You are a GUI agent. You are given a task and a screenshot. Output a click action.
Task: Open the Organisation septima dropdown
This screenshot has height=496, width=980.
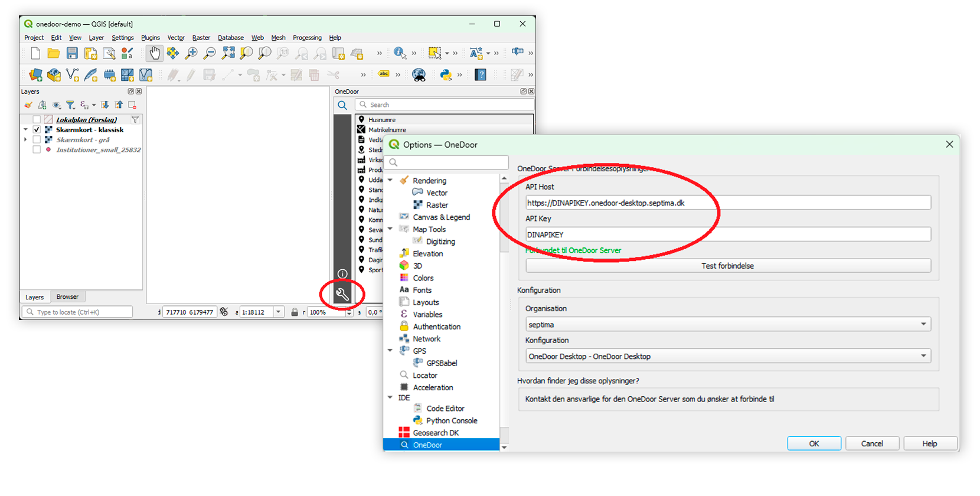point(728,324)
